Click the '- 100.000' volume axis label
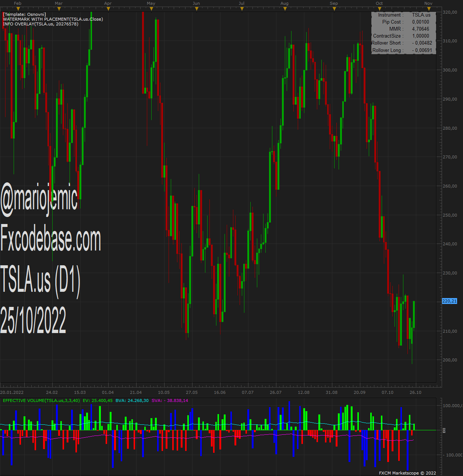463x476 pixels. (452, 455)
